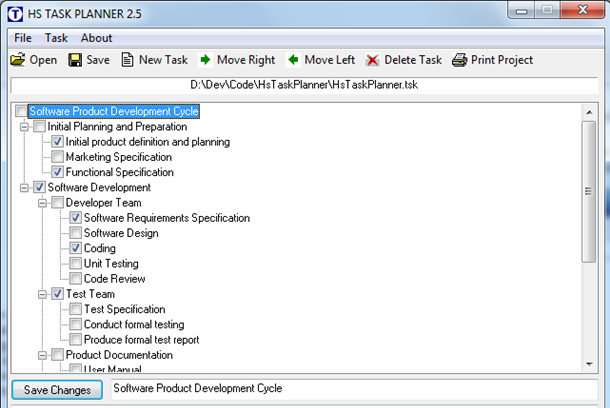Click the Print Project toolbar label
Image resolution: width=610 pixels, height=408 pixels.
pos(502,60)
